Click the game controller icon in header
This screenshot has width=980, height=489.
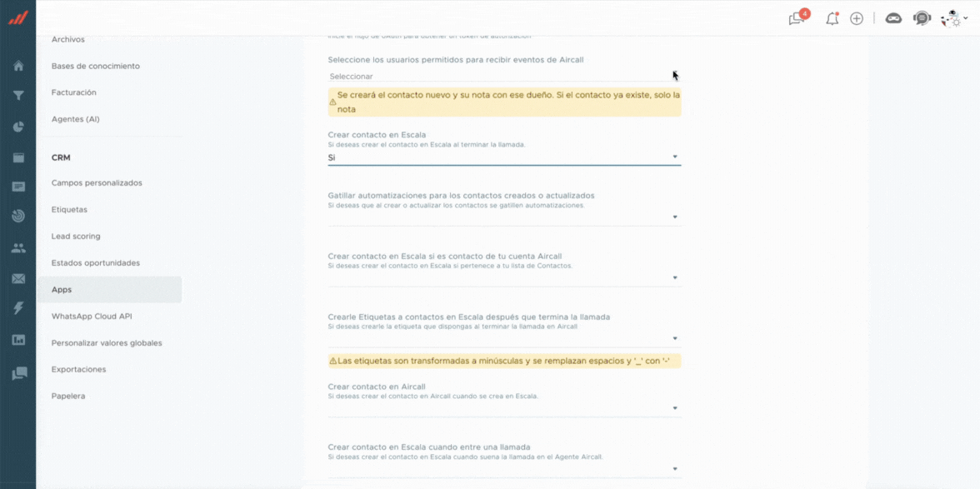click(893, 18)
